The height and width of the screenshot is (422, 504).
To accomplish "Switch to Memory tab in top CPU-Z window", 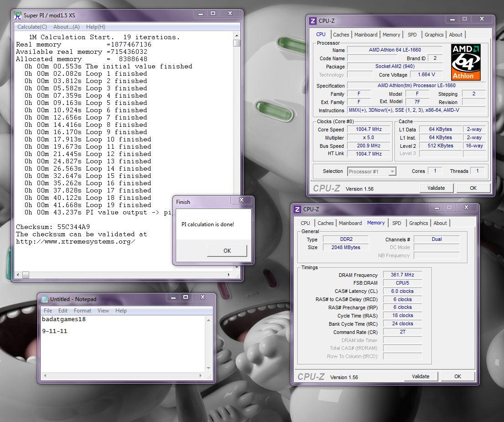I will [391, 35].
